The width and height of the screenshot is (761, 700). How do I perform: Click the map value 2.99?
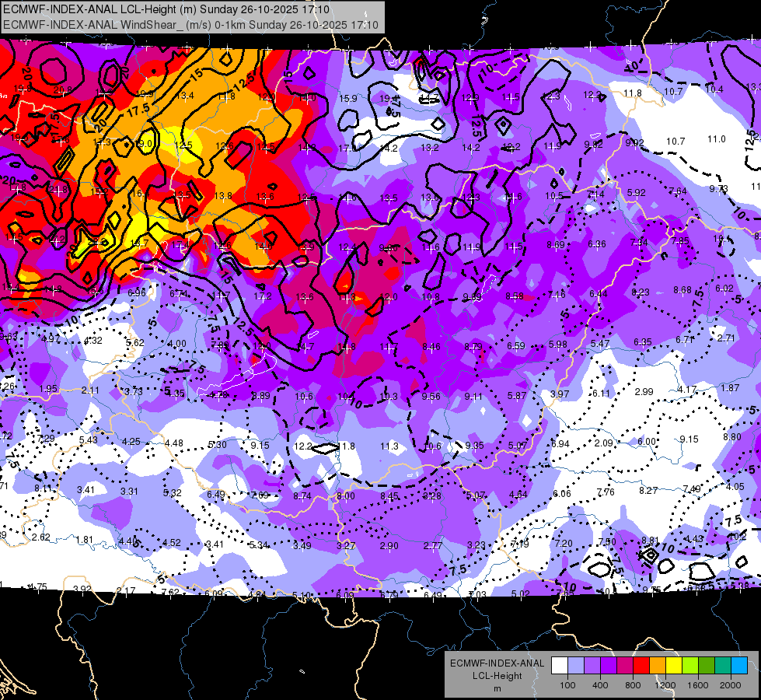644,391
